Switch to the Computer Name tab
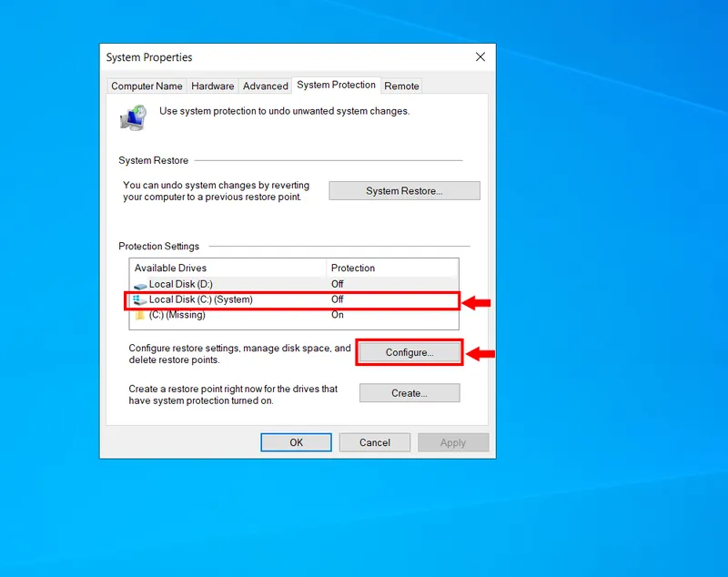The height and width of the screenshot is (577, 728). coord(147,86)
